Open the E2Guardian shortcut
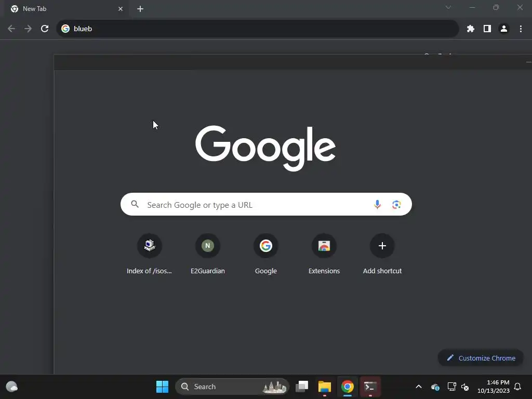The image size is (532, 399). pyautogui.click(x=208, y=254)
